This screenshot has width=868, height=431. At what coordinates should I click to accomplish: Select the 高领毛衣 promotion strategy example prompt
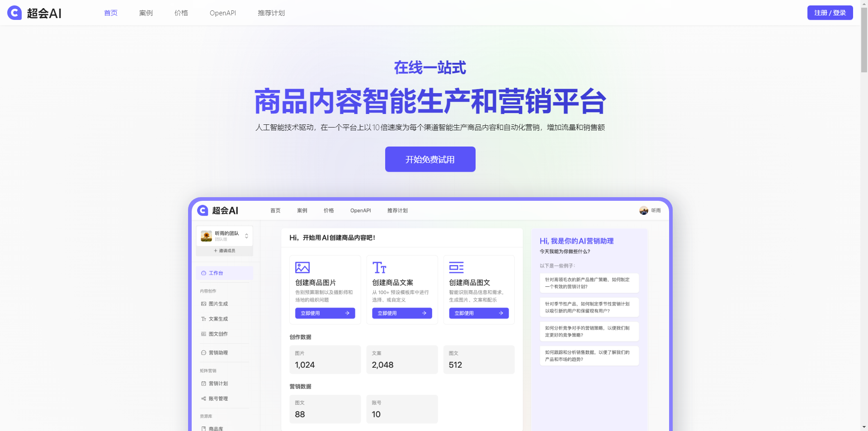click(x=589, y=283)
